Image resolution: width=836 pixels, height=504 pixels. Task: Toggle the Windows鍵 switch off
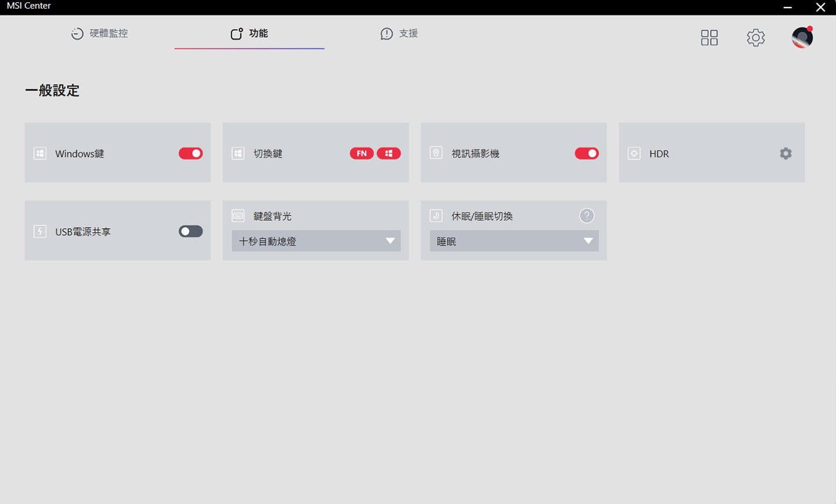[x=190, y=153]
